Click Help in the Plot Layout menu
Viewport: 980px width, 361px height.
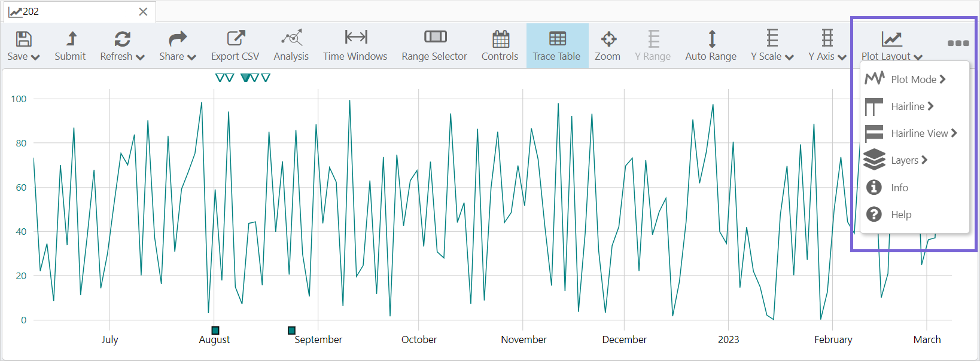[x=900, y=215]
